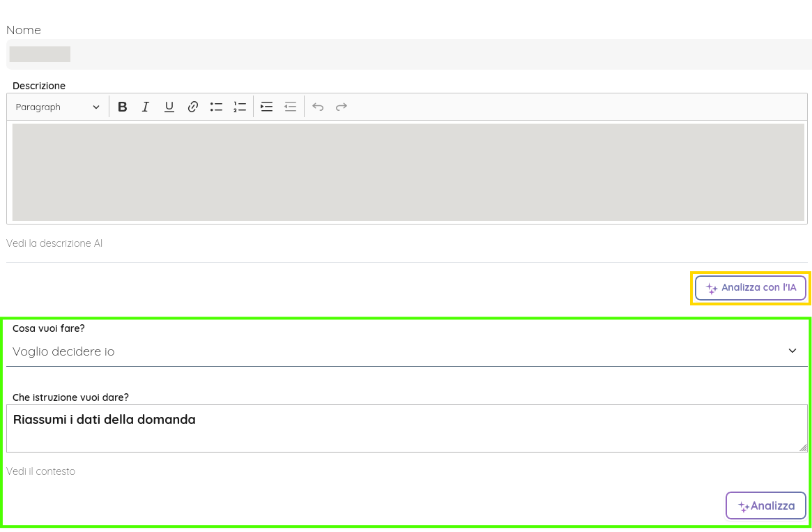
Task: Start a numbered list
Action: pyautogui.click(x=240, y=107)
